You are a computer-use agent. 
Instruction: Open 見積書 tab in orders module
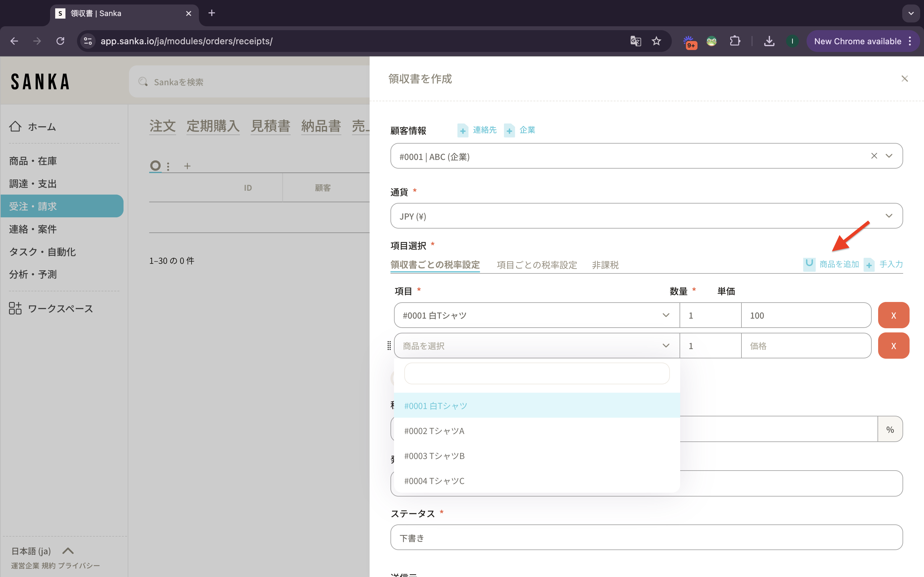point(270,126)
